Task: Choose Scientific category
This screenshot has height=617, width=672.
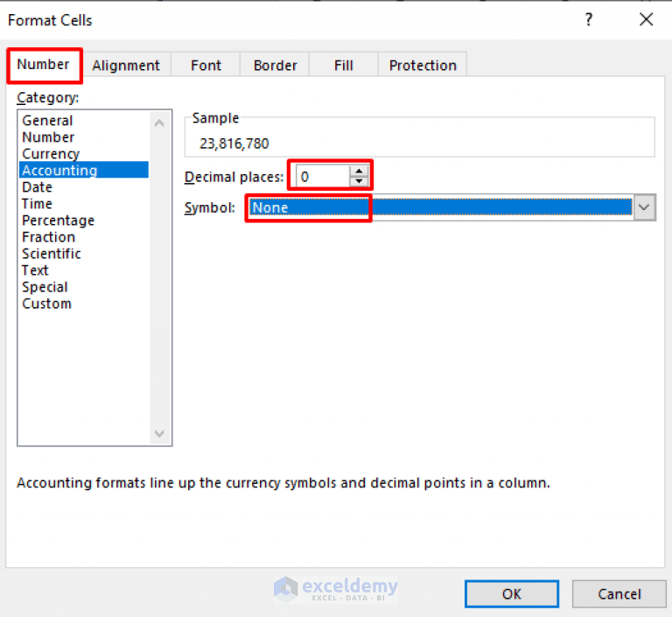Action: [84, 254]
